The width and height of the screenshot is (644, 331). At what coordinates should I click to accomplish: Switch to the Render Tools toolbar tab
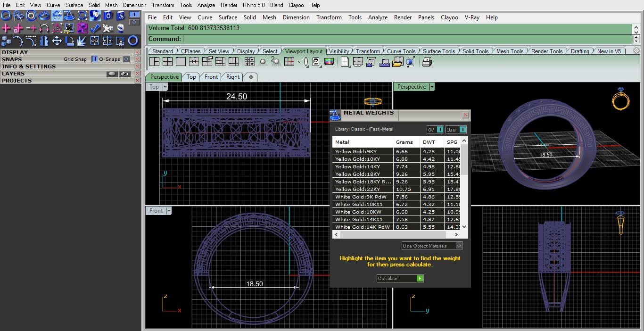click(547, 51)
